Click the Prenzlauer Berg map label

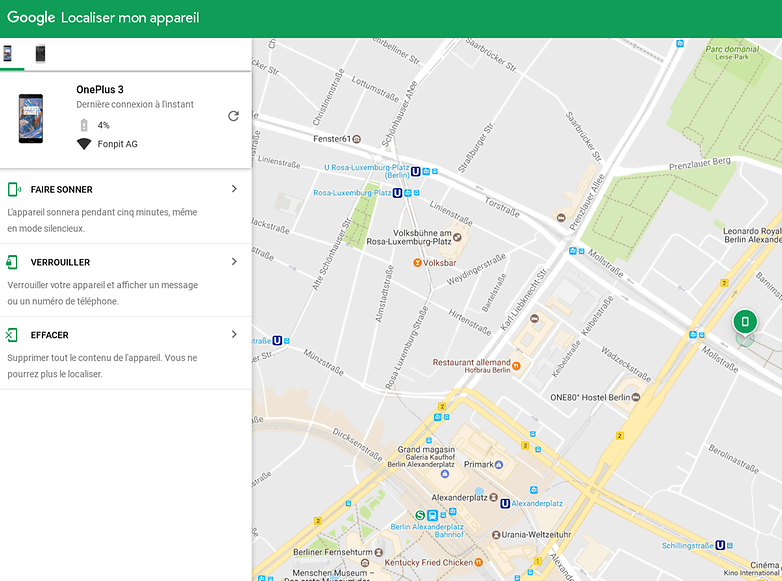[x=700, y=164]
